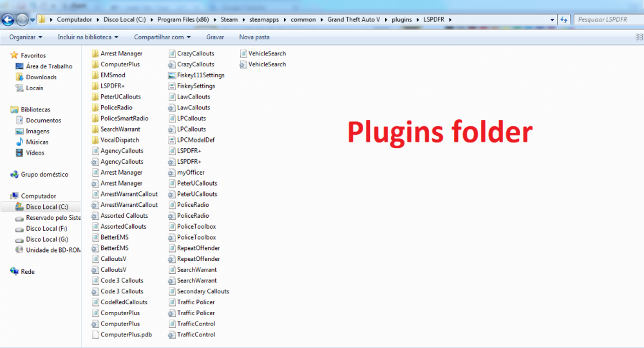
Task: Open the EMSmod folder icon
Action: pyautogui.click(x=95, y=75)
